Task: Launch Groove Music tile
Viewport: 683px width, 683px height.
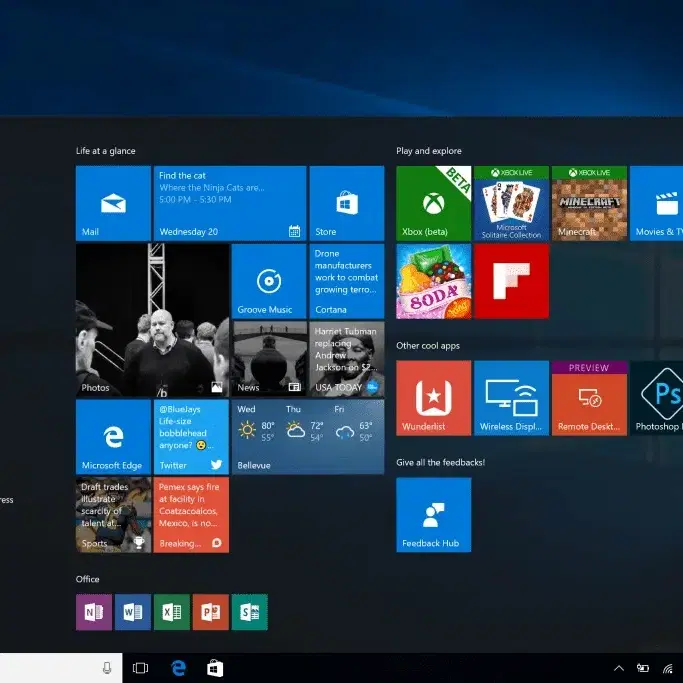Action: (269, 281)
